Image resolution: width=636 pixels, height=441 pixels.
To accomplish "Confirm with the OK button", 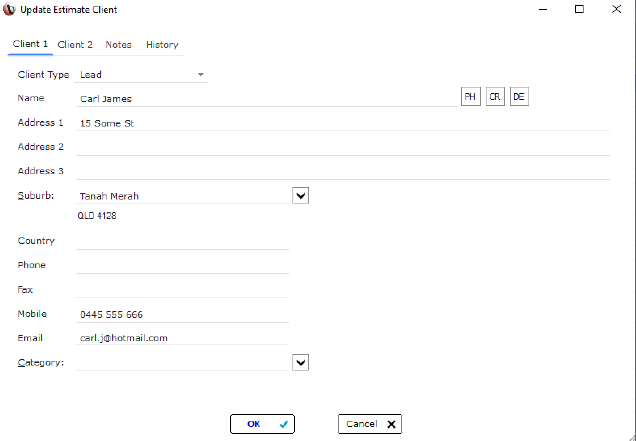I will [x=262, y=424].
